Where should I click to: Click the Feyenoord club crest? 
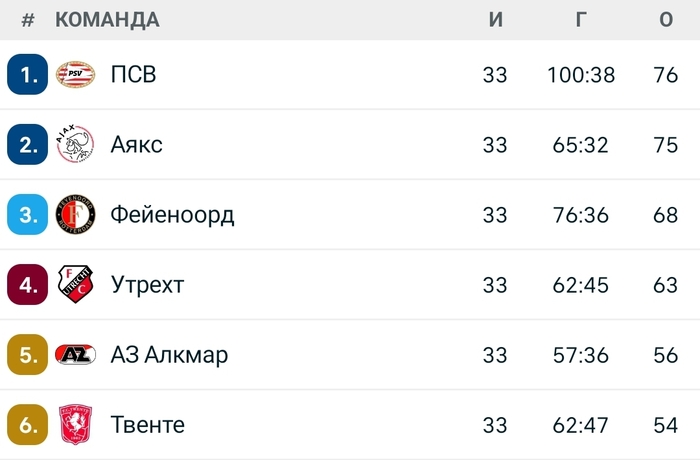click(75, 215)
